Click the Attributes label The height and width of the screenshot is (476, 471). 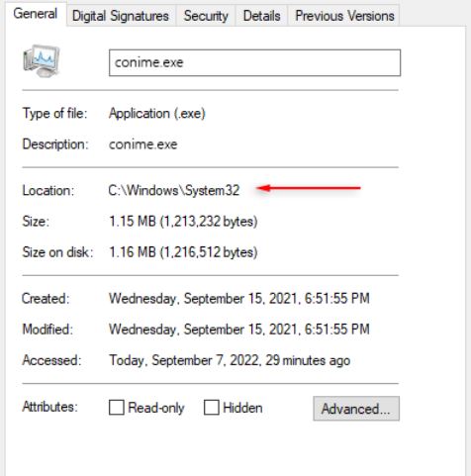pos(49,407)
